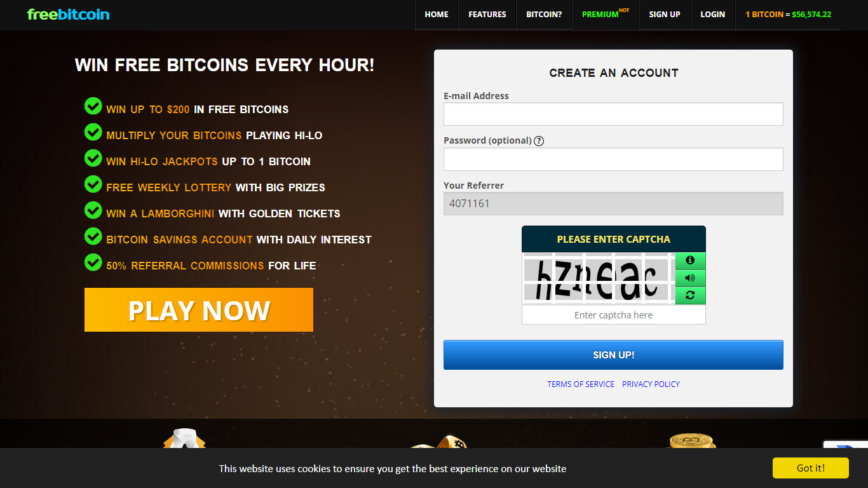Click the captcha info icon
Viewport: 868px width, 488px height.
[x=690, y=261]
